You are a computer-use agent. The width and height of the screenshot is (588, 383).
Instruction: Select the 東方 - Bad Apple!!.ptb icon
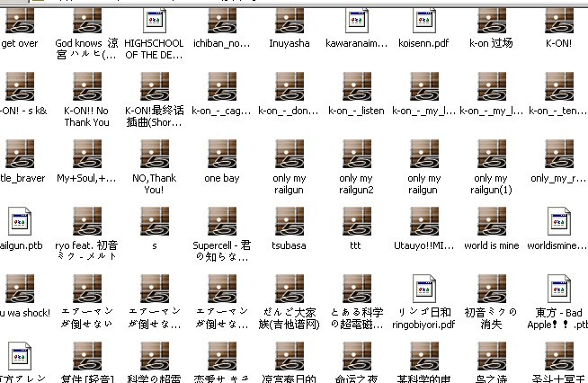click(x=558, y=289)
